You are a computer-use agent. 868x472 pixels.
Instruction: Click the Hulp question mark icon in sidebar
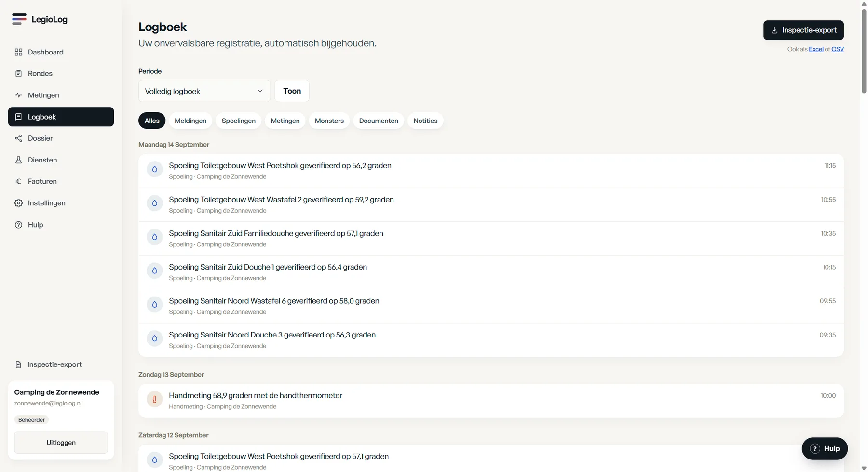pos(18,225)
